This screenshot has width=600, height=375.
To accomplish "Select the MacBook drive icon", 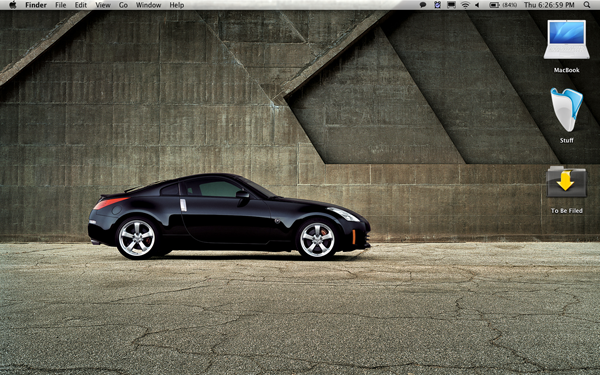I will tap(566, 40).
